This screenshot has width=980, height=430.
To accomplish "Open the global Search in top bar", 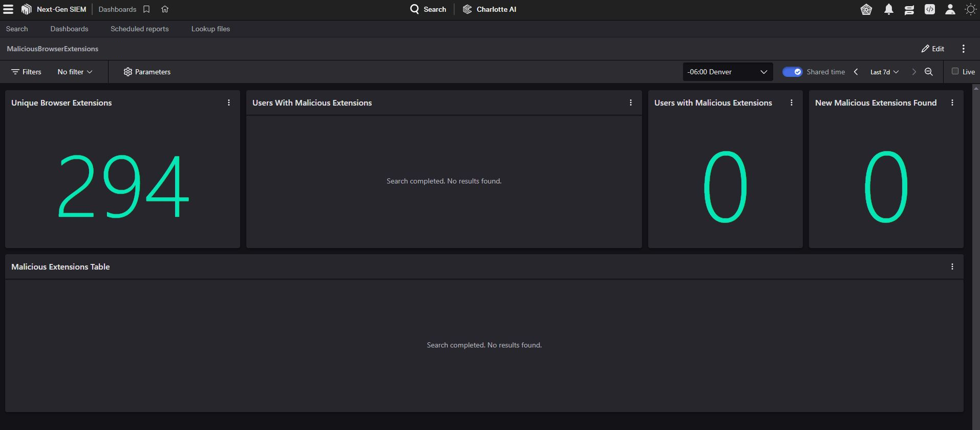I will [x=428, y=9].
